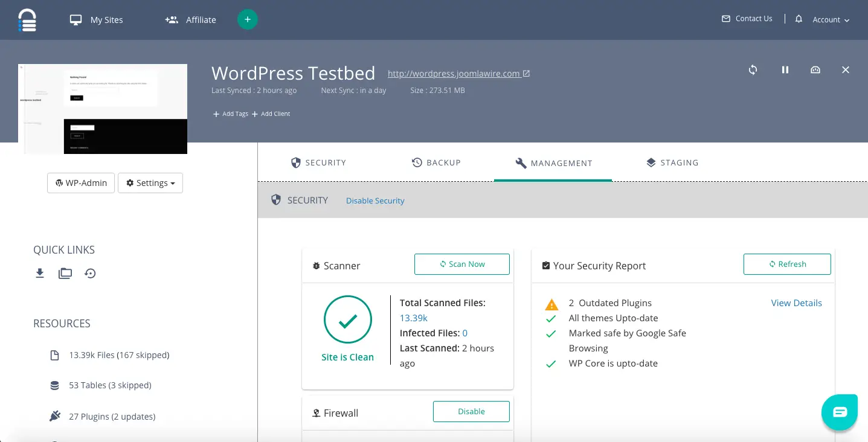
Task: Open View Details for outdated plugins
Action: pos(796,303)
